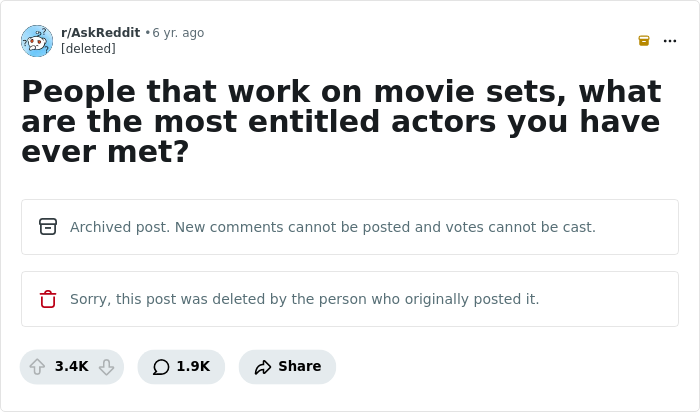700x412 pixels.
Task: Open the three-dot more options menu
Action: 670,41
